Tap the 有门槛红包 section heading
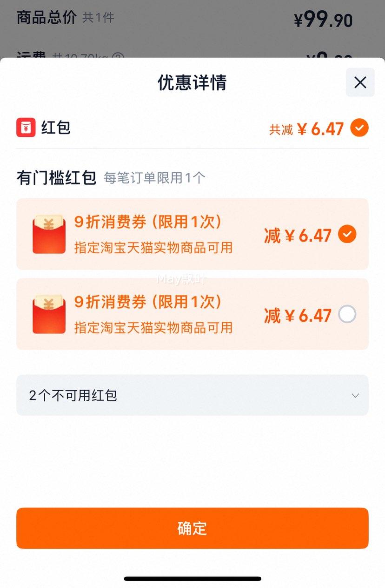This screenshot has height=588, width=385. click(56, 177)
